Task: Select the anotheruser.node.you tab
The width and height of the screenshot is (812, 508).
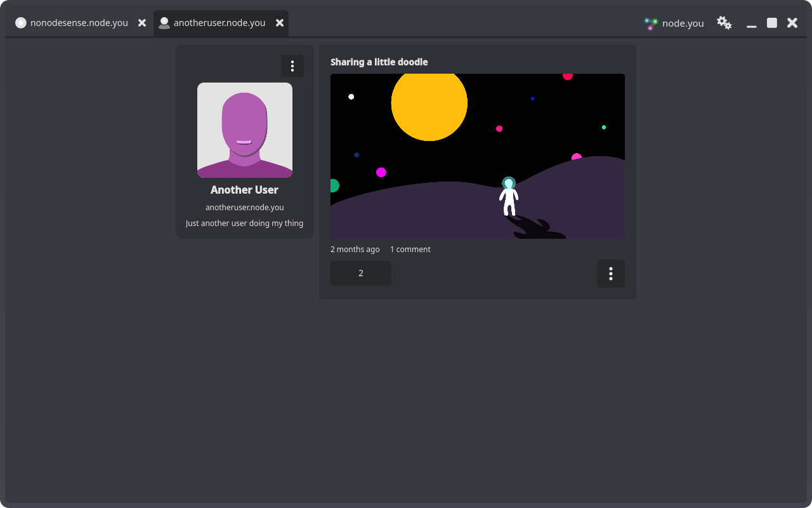Action: [221, 23]
